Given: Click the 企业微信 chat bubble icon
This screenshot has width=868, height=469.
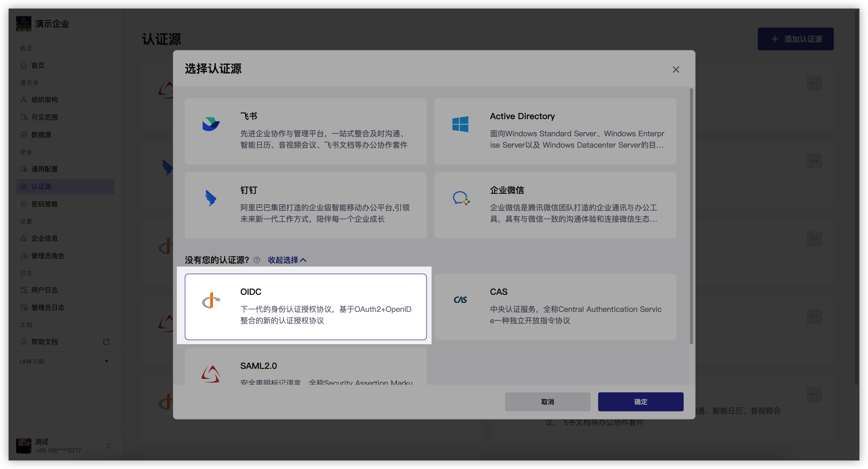Looking at the screenshot, I should (x=461, y=198).
